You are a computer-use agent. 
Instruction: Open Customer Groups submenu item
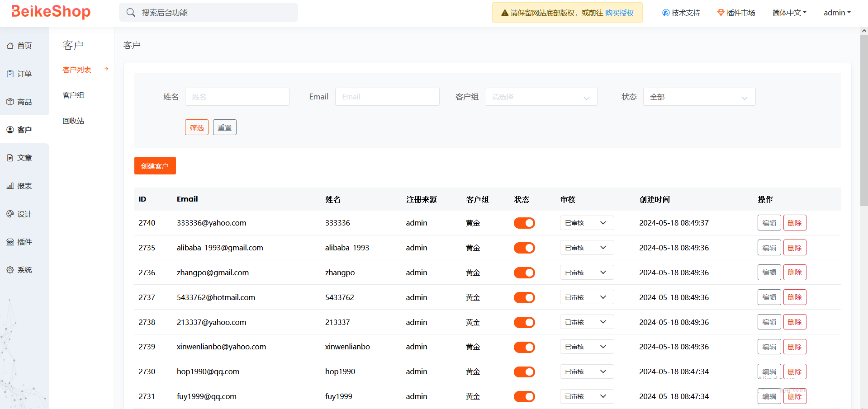[73, 95]
